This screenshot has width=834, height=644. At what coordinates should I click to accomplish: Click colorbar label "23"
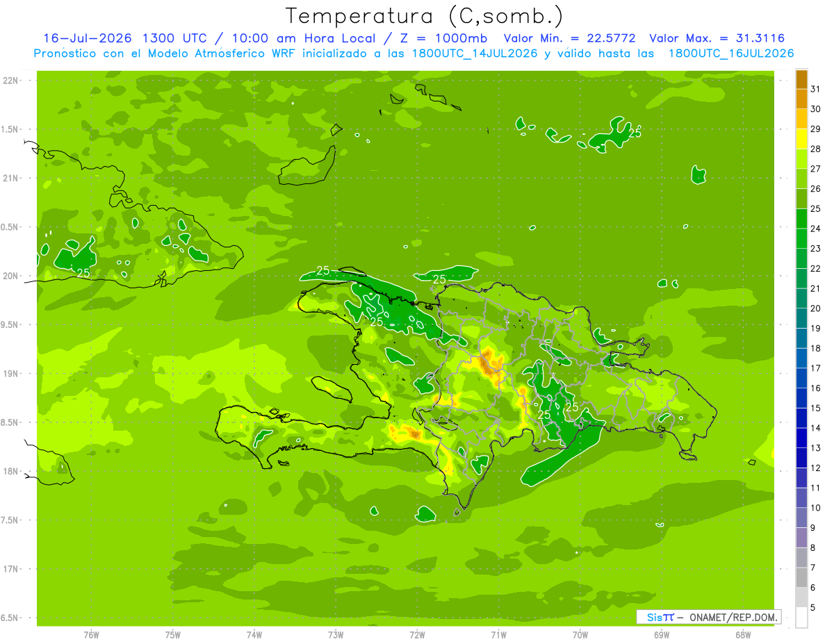816,249
